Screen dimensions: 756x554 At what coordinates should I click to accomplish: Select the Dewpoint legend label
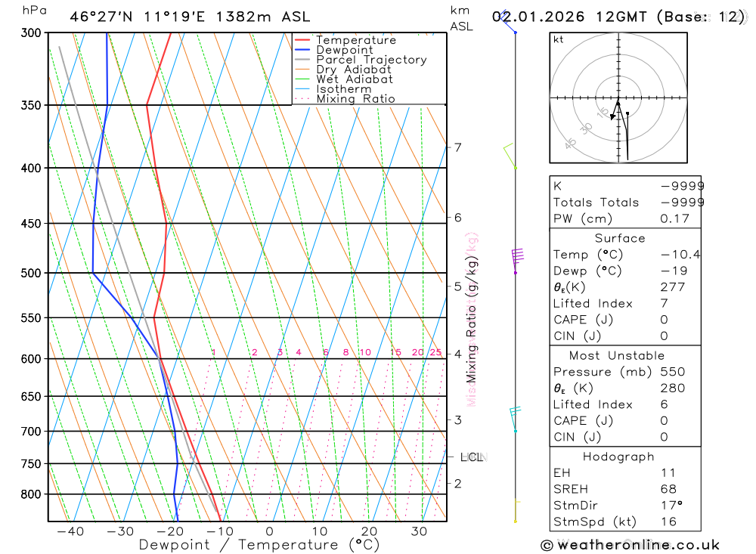point(345,50)
